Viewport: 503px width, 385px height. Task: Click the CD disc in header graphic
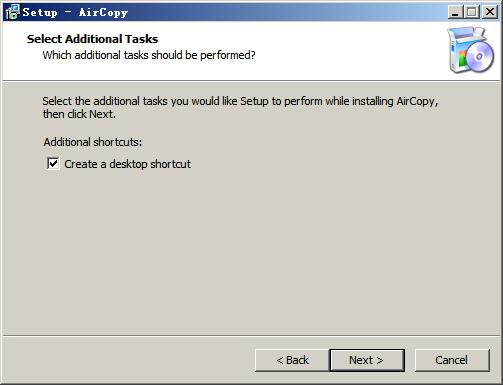point(479,57)
